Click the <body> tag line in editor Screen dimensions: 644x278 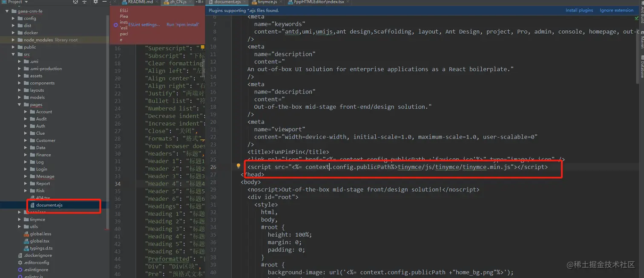[x=251, y=182]
